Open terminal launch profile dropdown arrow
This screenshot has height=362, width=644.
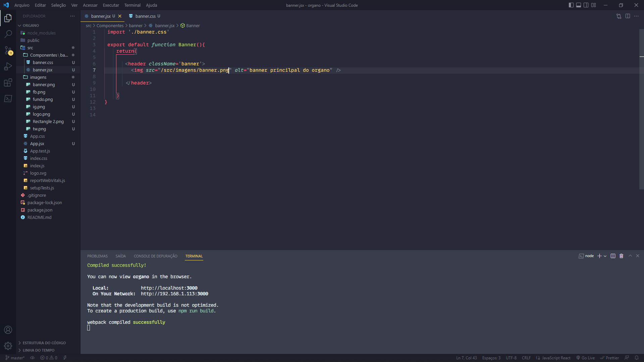[x=605, y=256]
